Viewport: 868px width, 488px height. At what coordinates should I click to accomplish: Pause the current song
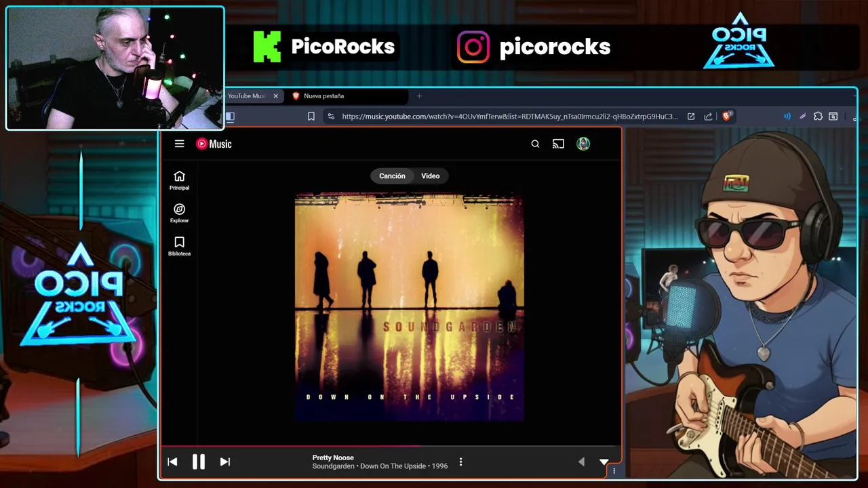coord(198,462)
